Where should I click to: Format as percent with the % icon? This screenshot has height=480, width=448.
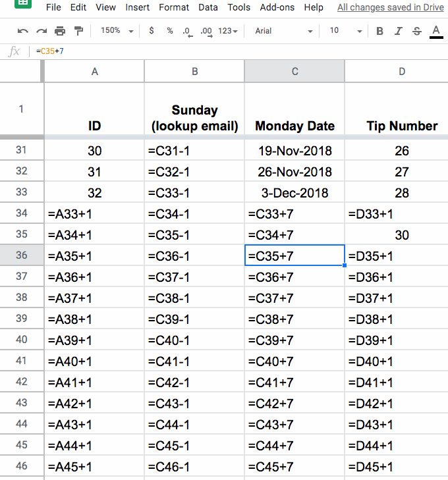[169, 30]
